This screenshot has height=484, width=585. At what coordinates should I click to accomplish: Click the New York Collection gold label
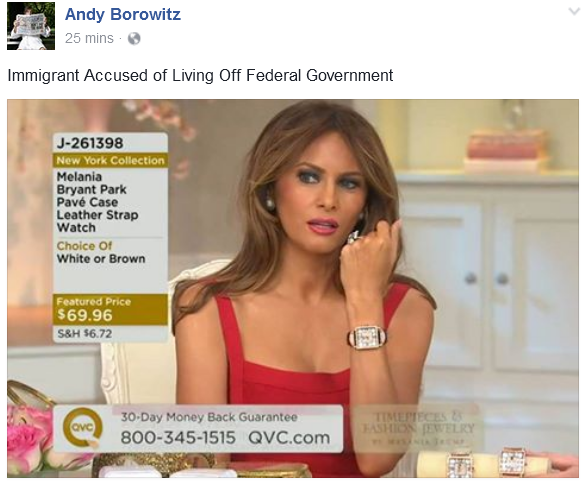[x=110, y=160]
